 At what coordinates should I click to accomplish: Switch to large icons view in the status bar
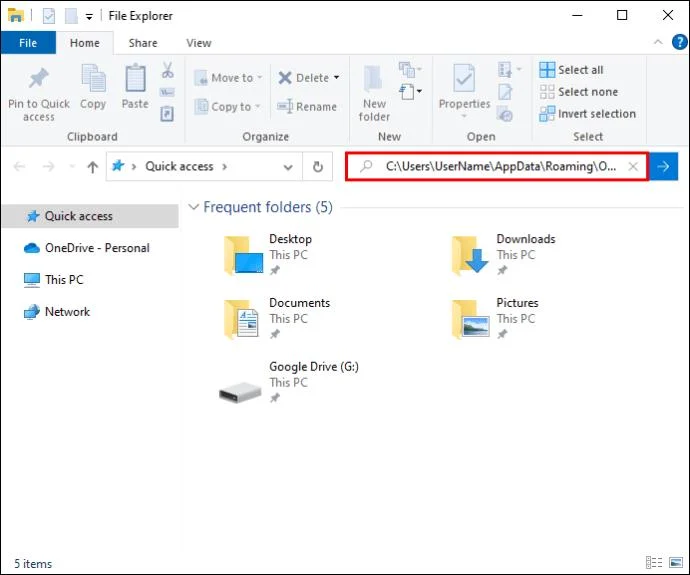click(676, 562)
